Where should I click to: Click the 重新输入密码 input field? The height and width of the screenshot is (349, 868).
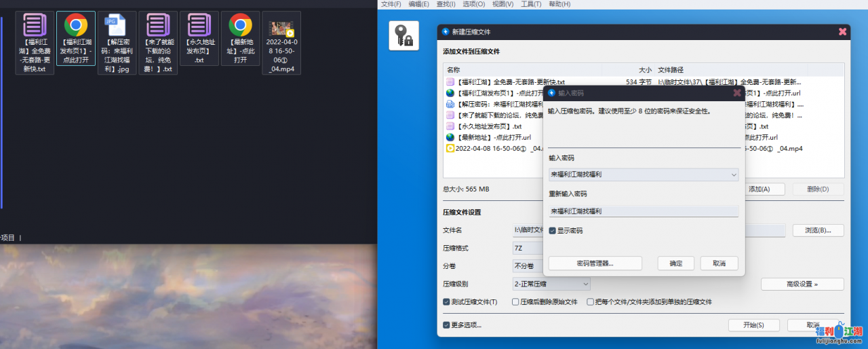pos(643,211)
